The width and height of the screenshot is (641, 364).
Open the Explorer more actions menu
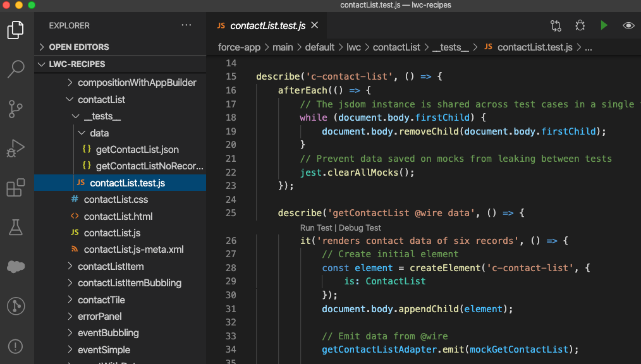click(186, 25)
